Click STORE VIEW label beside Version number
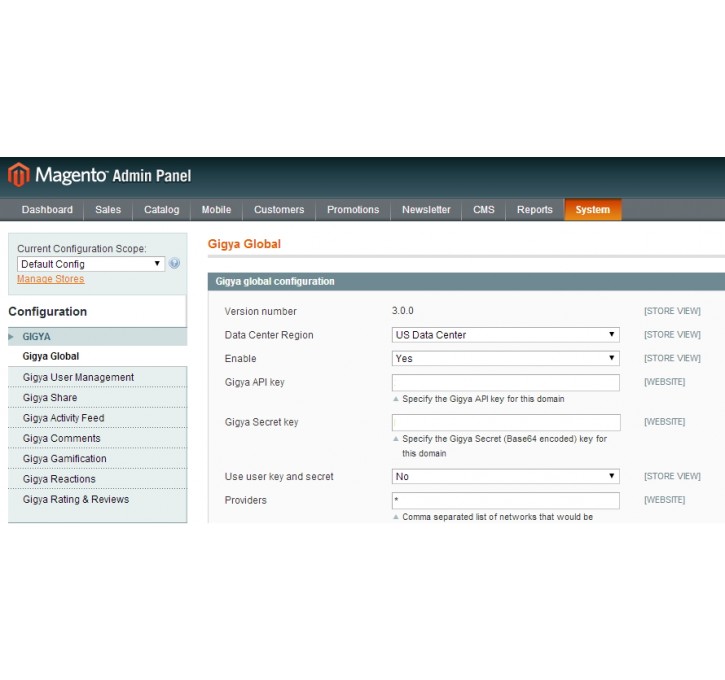The image size is (725, 680). point(672,311)
